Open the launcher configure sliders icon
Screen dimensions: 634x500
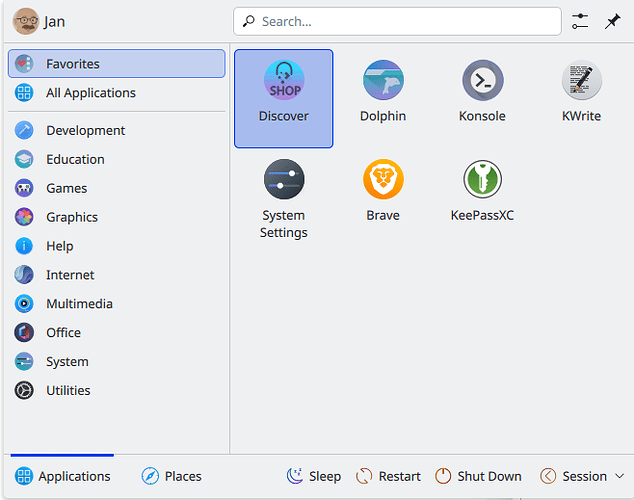pos(580,21)
